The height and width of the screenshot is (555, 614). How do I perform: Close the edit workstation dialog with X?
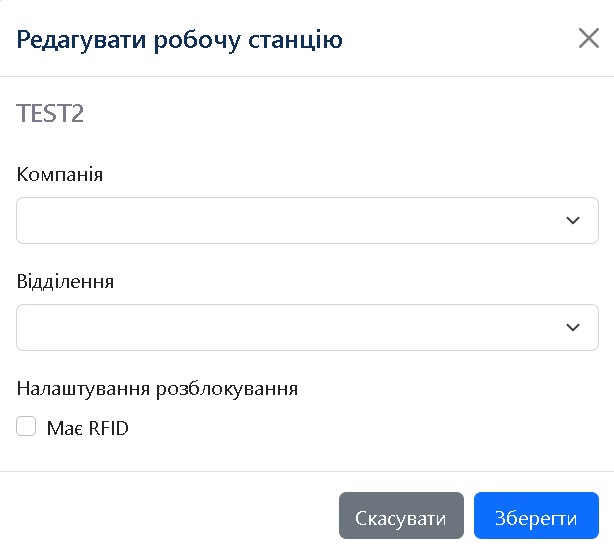click(589, 39)
